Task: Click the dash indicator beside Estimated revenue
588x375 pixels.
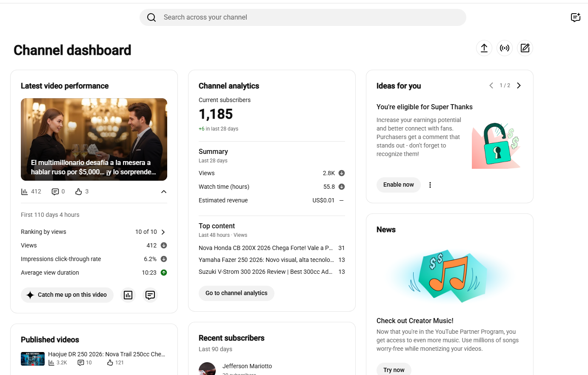Action: [342, 200]
